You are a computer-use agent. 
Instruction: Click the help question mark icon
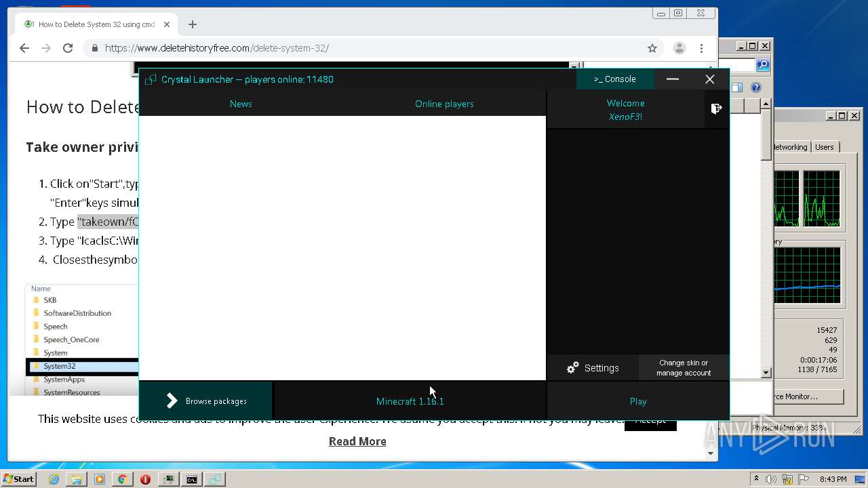point(756,87)
